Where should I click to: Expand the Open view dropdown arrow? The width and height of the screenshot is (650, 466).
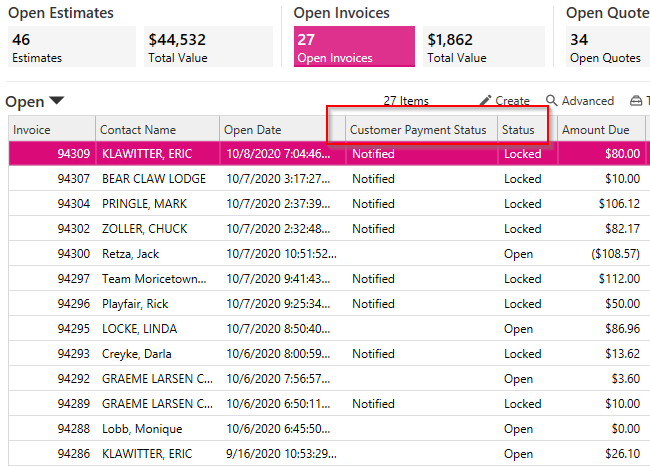[56, 100]
